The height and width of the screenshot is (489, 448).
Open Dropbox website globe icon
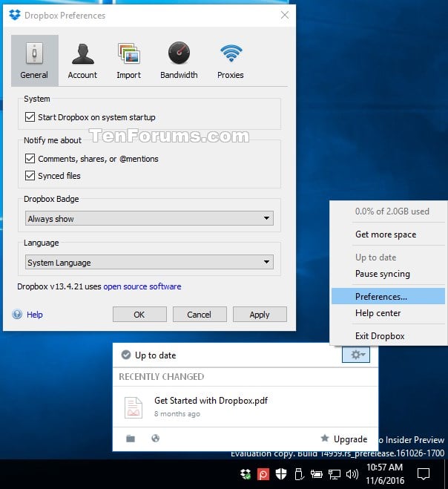[155, 439]
